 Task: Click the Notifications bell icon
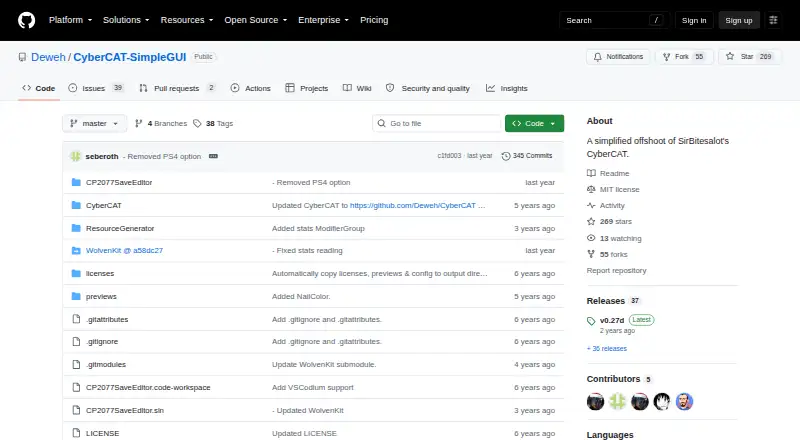pyautogui.click(x=597, y=57)
